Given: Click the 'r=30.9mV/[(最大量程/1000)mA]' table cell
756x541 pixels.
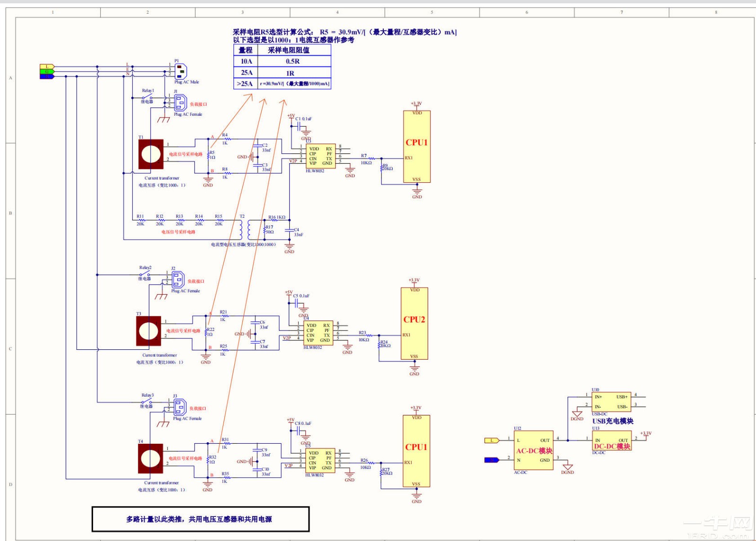Looking at the screenshot, I should click(294, 84).
